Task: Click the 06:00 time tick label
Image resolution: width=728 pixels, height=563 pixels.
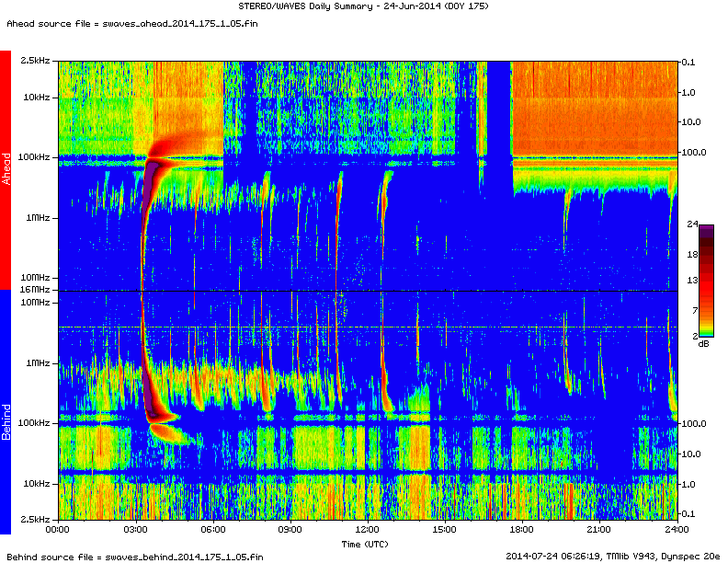Action: pos(213,530)
